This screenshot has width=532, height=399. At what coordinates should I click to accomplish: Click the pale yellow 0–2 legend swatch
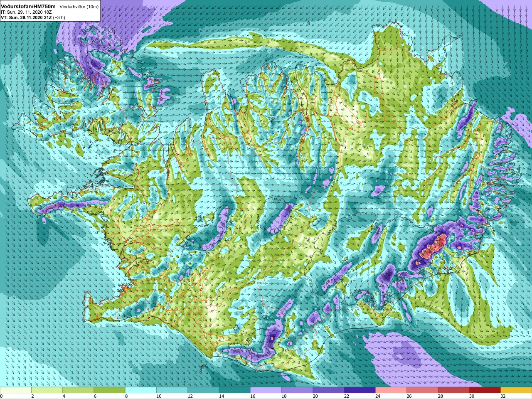coord(15,390)
